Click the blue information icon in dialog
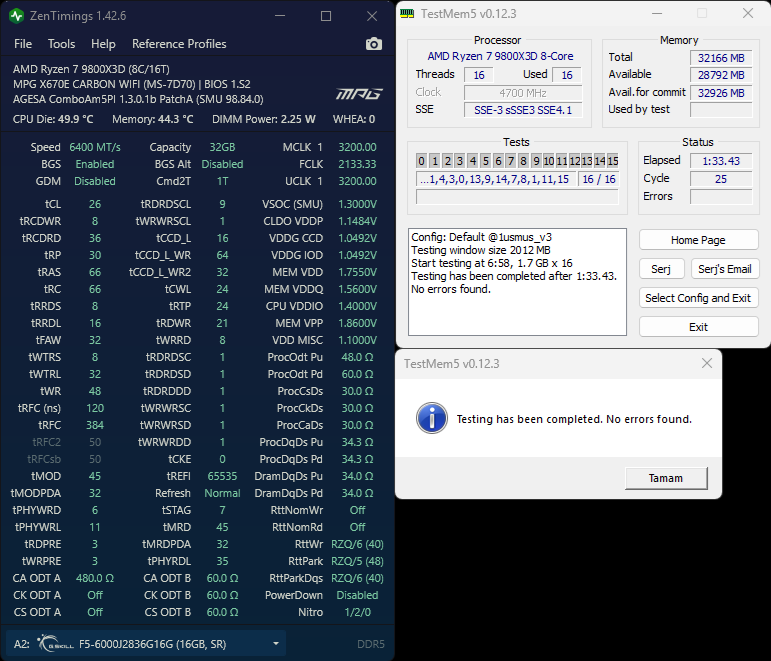Screen dimensions: 771x661 pyautogui.click(x=432, y=418)
